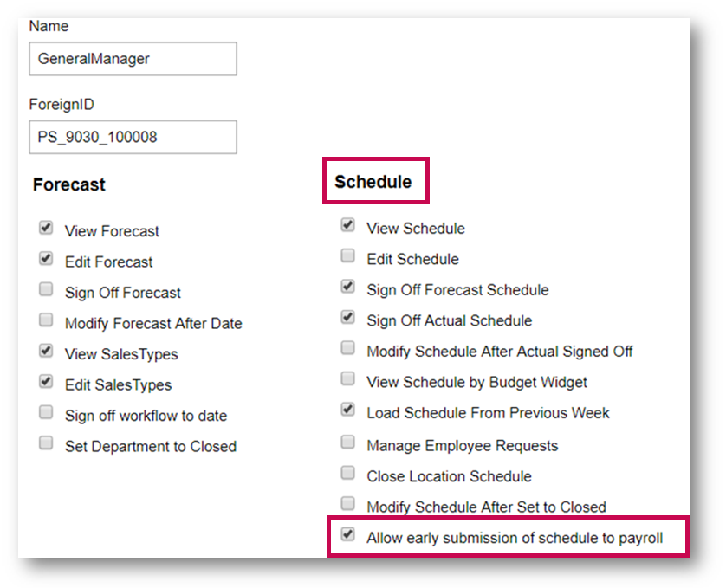The image size is (726, 588).
Task: Click the ForeignID text field
Action: point(133,137)
